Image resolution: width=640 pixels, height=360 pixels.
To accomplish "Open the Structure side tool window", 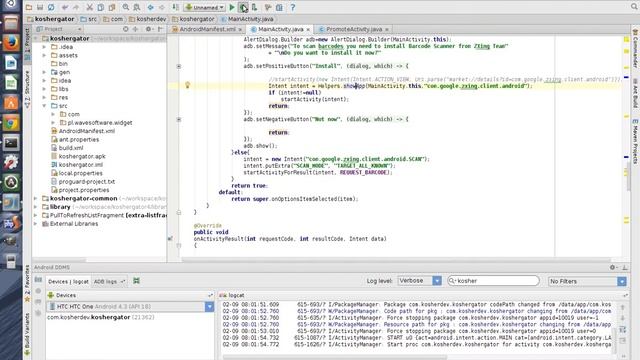I will 27,89.
